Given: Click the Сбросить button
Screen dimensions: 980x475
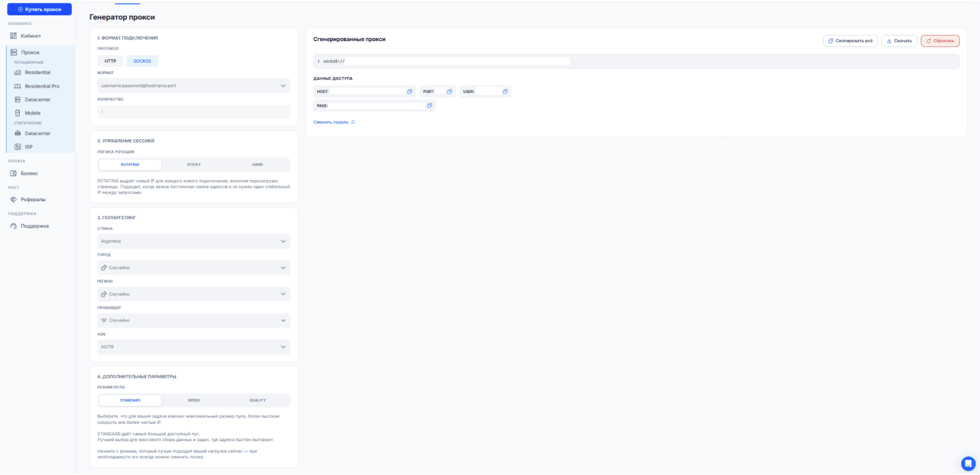Looking at the screenshot, I should coord(940,41).
